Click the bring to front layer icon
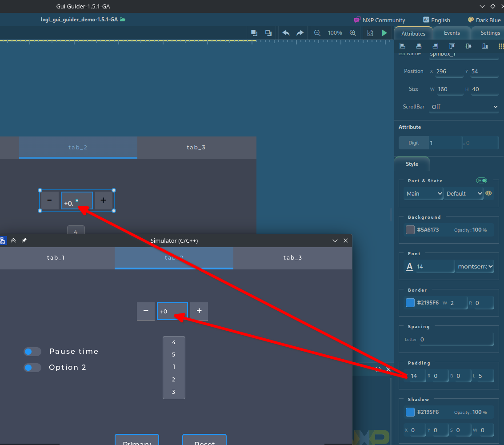This screenshot has width=504, height=445. [254, 33]
